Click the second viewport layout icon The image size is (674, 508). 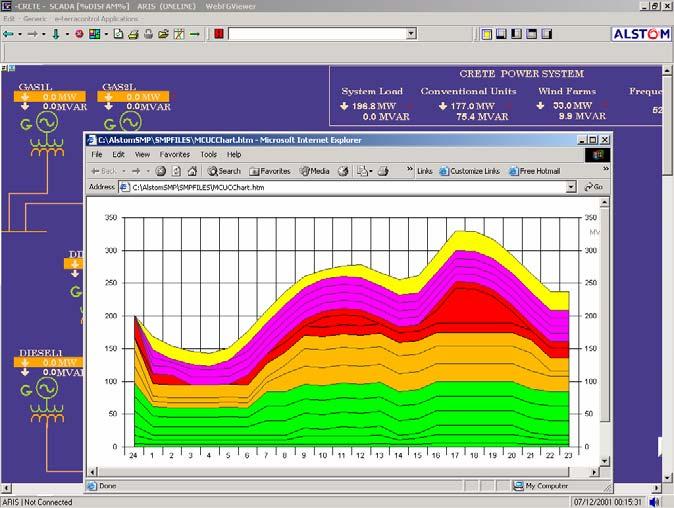point(501,34)
